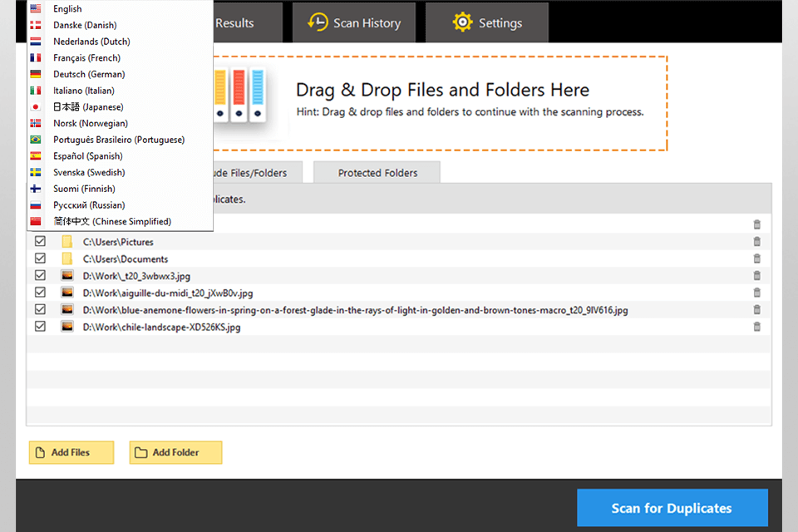The image size is (798, 532).
Task: Uncheck the chile-landscape-XD526KS.jpg checkbox
Action: (x=40, y=327)
